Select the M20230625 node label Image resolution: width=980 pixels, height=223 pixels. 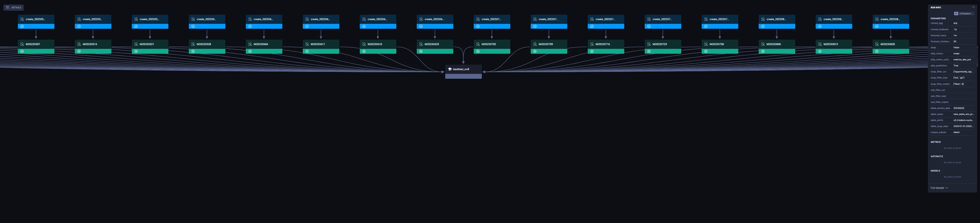click(x=432, y=44)
